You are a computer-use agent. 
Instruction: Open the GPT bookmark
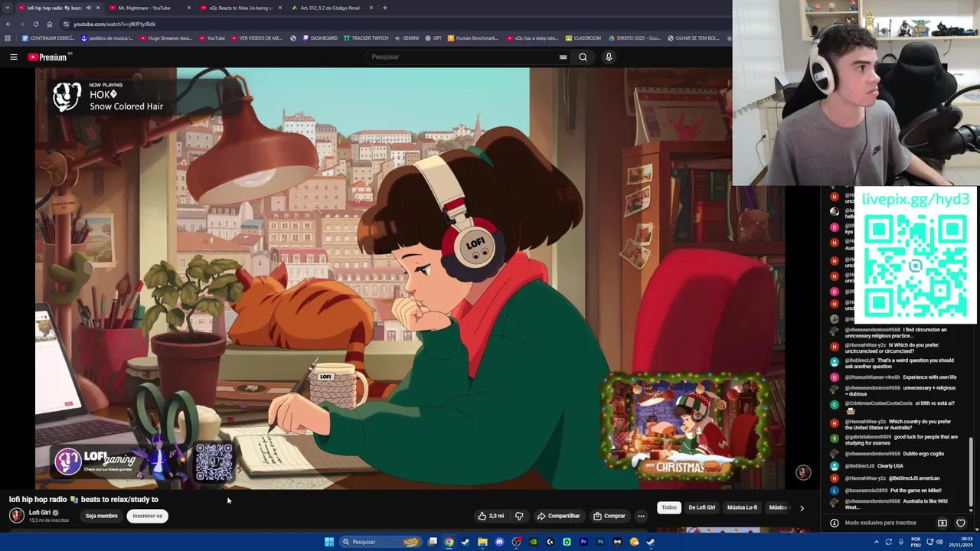(433, 38)
